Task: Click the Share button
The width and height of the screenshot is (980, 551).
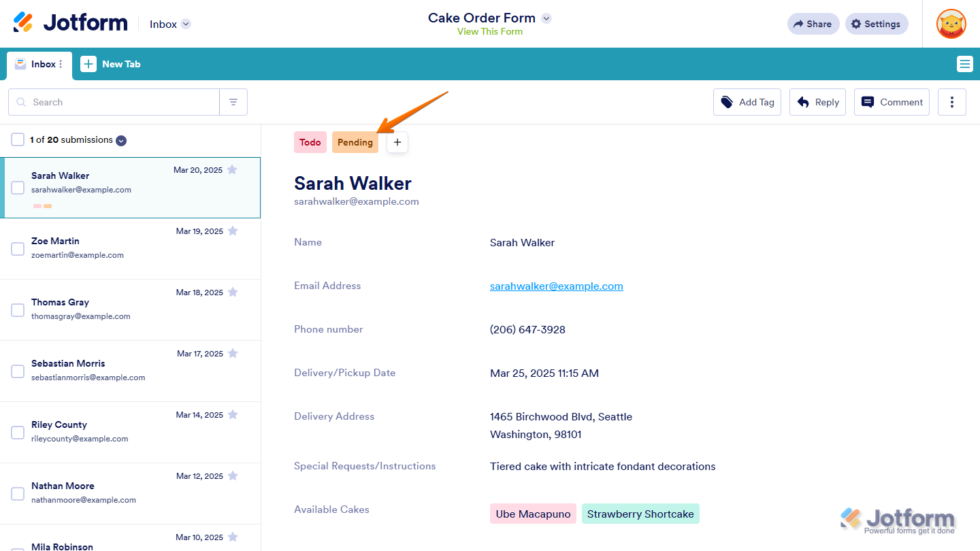Action: point(813,24)
